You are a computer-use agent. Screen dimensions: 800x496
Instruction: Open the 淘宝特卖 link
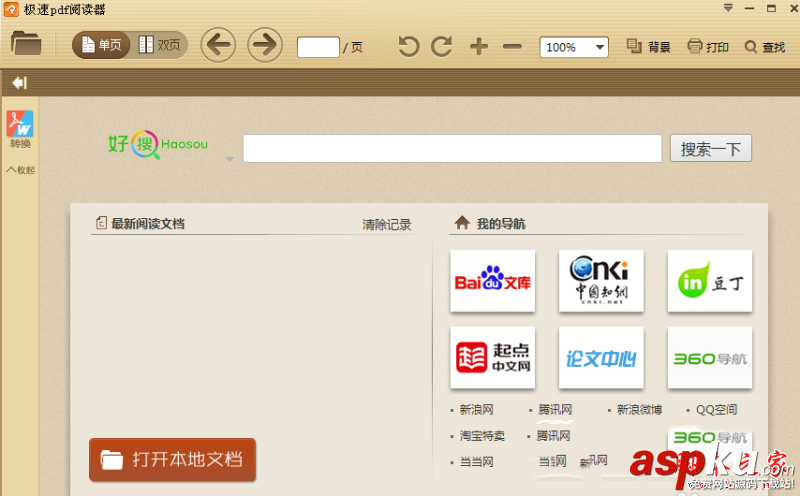coord(482,436)
